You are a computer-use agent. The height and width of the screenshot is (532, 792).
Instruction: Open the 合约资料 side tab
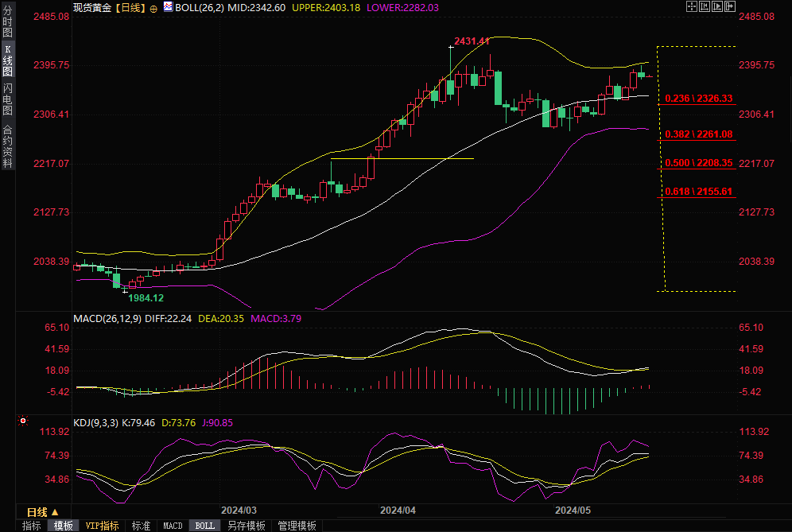[x=8, y=146]
